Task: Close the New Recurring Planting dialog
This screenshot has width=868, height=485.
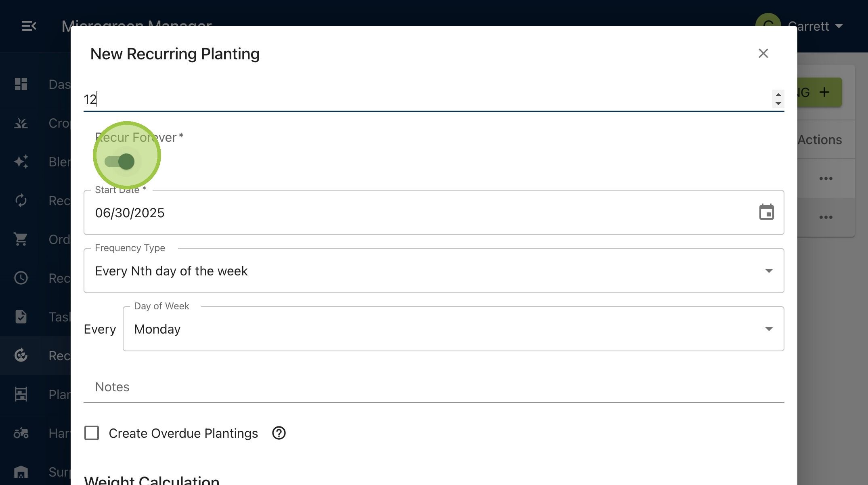Action: click(763, 53)
